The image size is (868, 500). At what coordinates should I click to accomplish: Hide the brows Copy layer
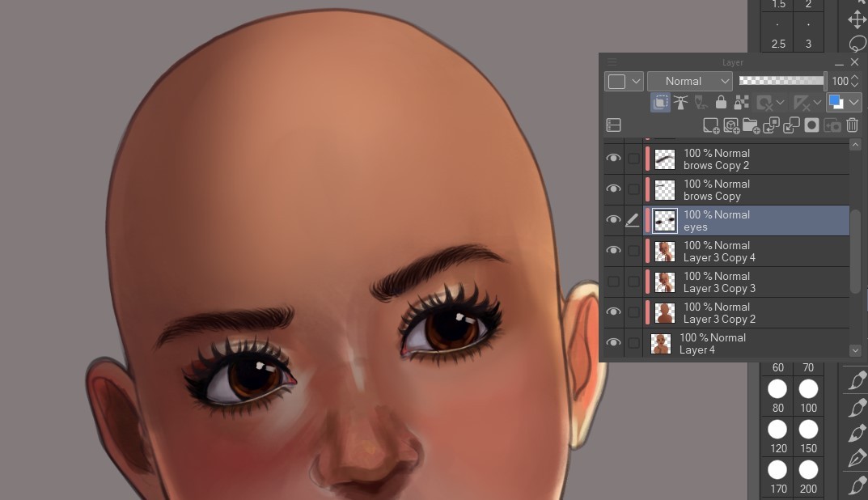click(x=613, y=189)
